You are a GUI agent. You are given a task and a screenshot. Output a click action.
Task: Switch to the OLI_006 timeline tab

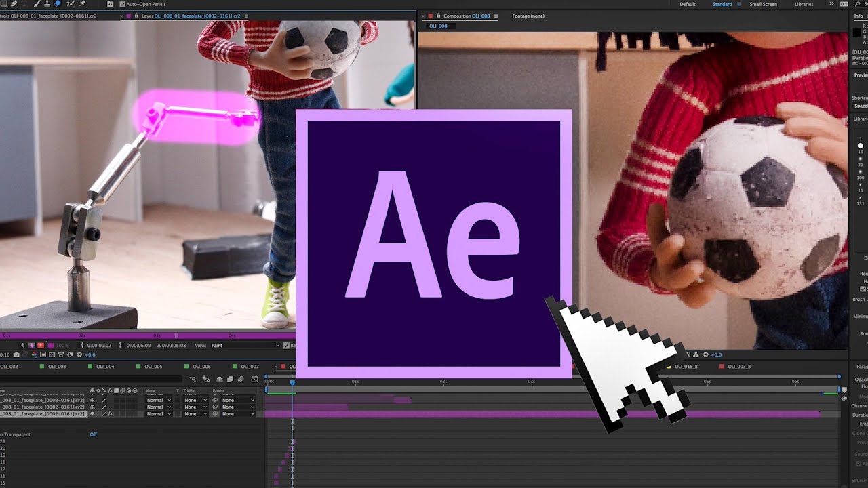click(201, 367)
